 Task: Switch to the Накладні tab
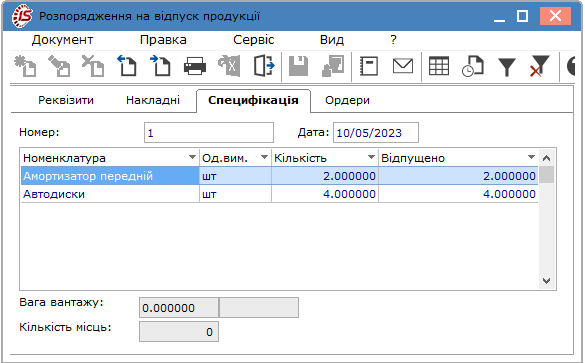click(x=153, y=100)
